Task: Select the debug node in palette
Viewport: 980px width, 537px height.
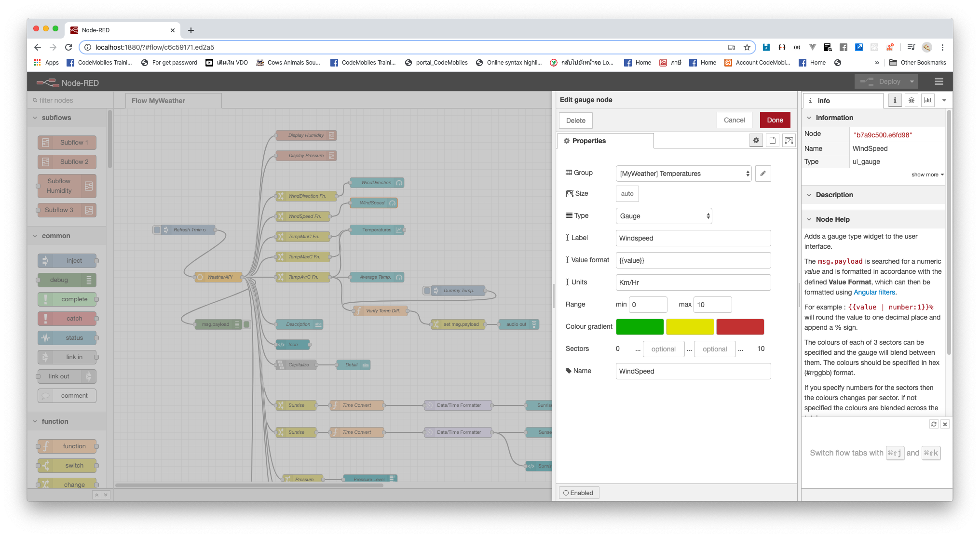Action: click(x=67, y=280)
